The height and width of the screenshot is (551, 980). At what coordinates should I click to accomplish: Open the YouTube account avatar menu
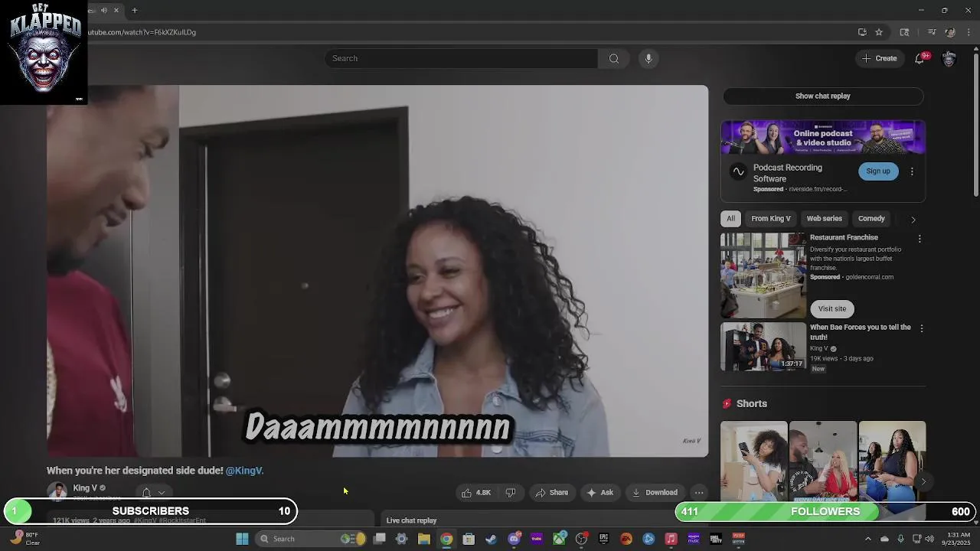point(949,58)
